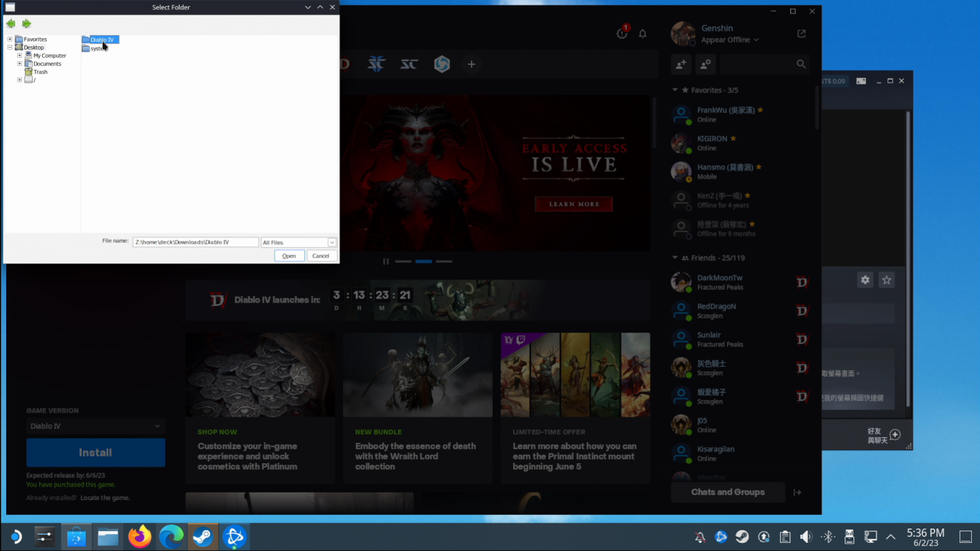The image size is (980, 551).
Task: Click the plus icon to add a game tab
Action: pos(471,64)
